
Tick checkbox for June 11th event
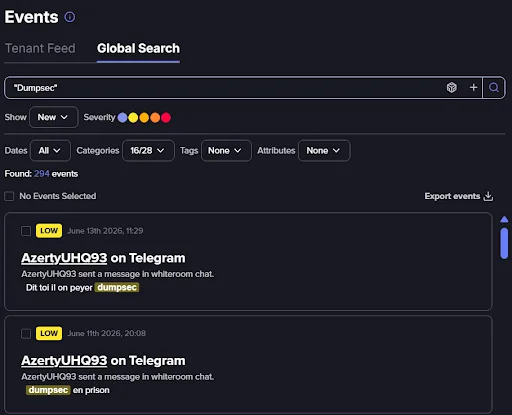tap(26, 333)
